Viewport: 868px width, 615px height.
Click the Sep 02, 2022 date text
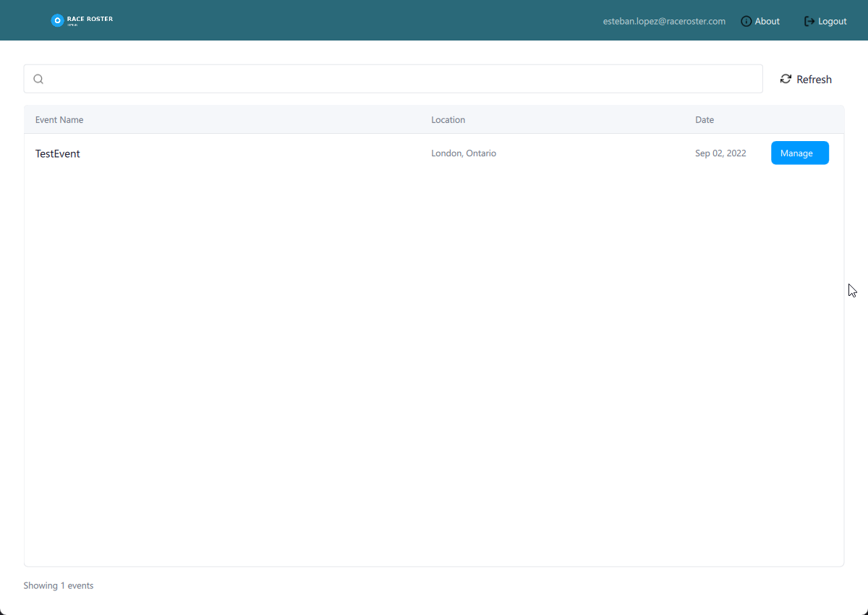[x=720, y=153]
